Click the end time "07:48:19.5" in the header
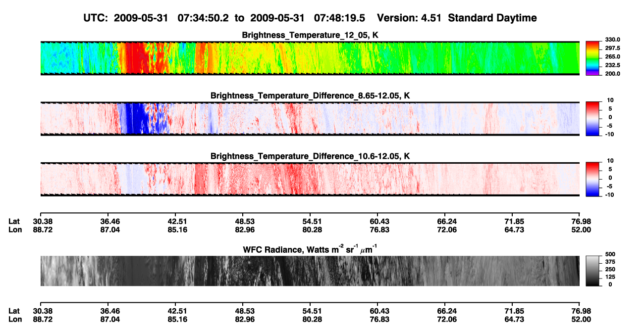 pos(340,18)
